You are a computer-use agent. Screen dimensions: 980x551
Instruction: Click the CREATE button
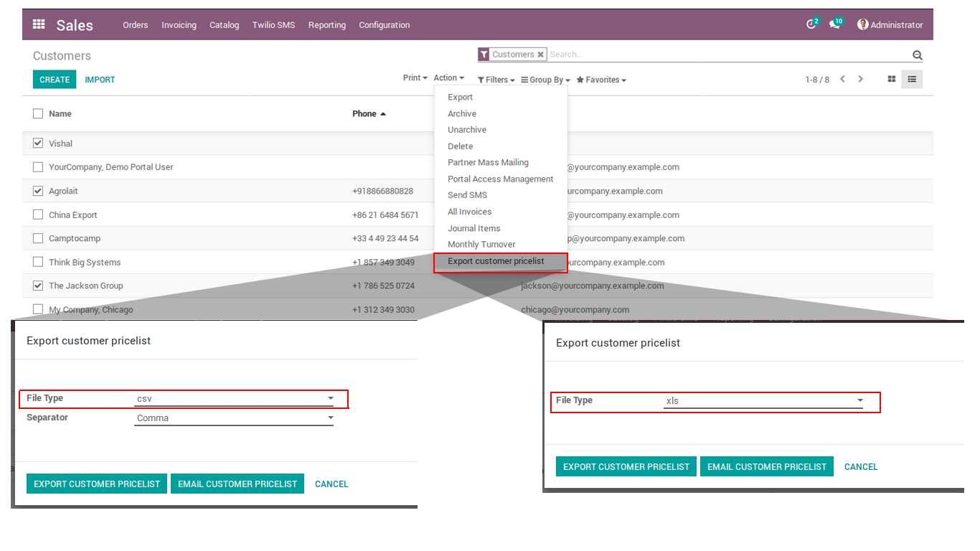tap(55, 80)
